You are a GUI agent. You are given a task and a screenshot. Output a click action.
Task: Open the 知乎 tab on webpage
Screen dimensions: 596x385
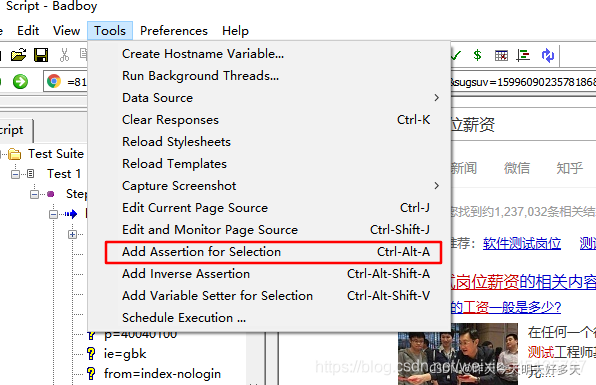point(569,168)
